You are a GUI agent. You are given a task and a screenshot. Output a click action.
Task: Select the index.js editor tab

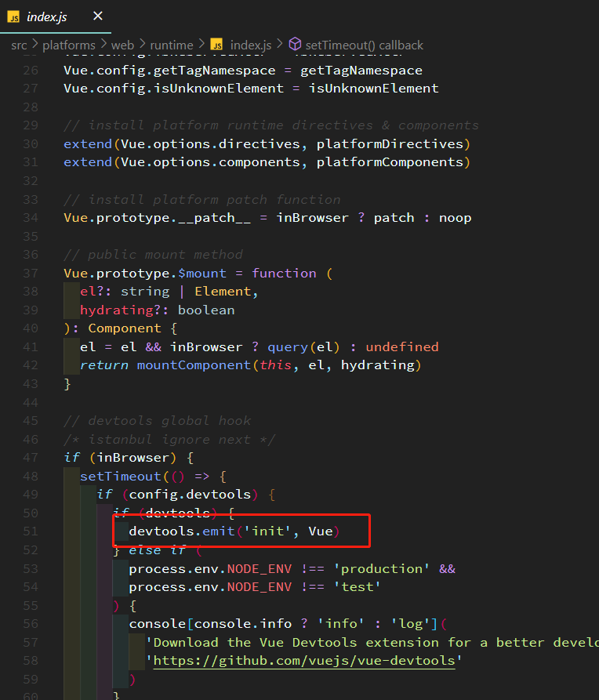pos(56,16)
